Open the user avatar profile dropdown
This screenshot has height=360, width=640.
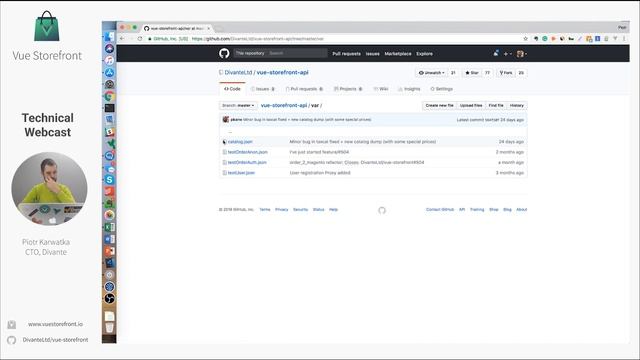coord(522,53)
